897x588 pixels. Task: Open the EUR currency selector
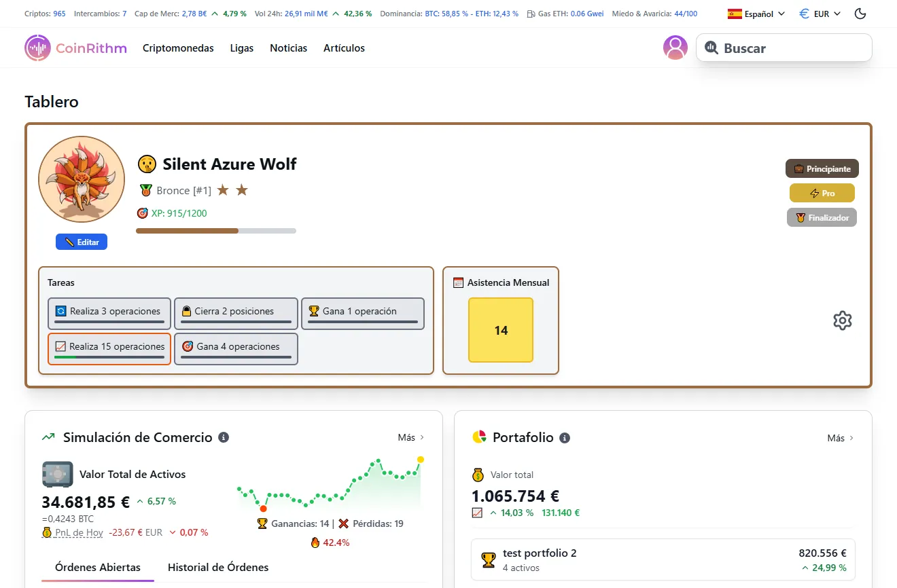(818, 13)
